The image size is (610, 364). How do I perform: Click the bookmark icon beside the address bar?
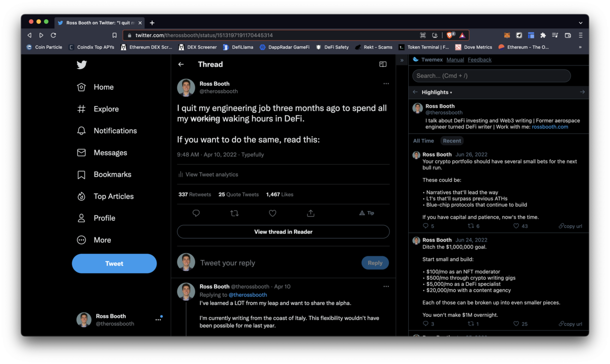114,36
